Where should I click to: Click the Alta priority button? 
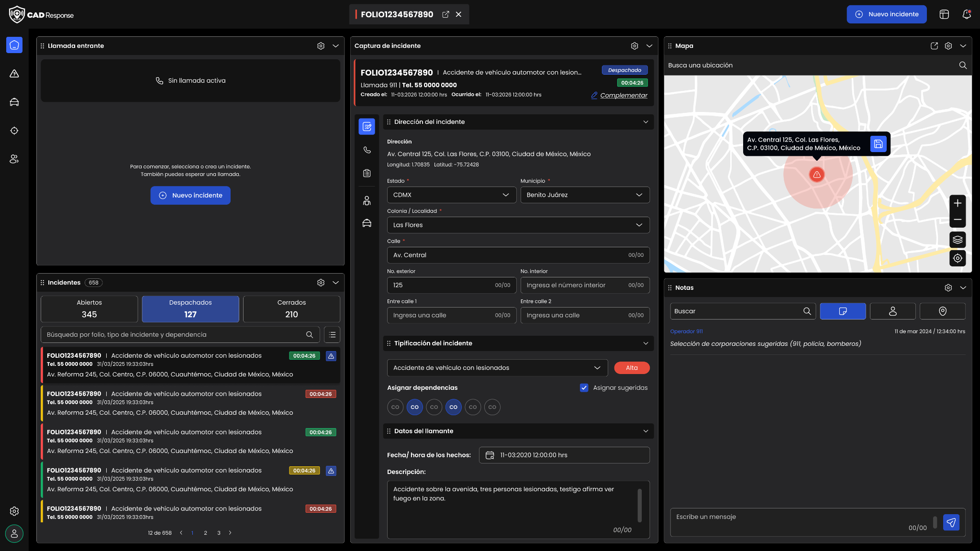(632, 368)
